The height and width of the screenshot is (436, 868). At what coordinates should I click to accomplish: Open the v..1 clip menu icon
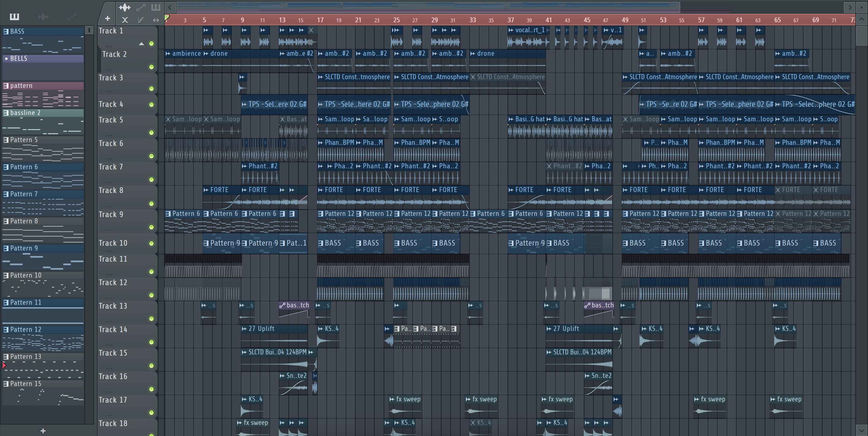tap(606, 30)
